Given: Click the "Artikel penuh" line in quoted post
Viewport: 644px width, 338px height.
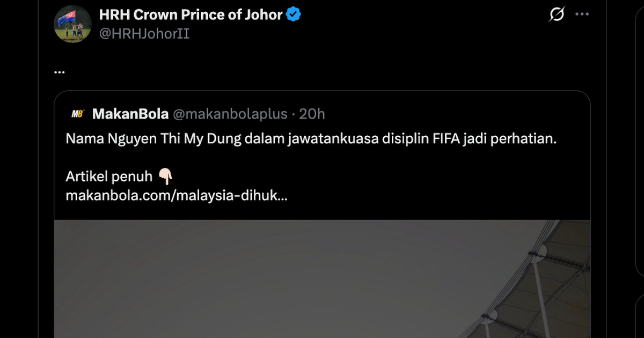Looking at the screenshot, I should (x=109, y=177).
